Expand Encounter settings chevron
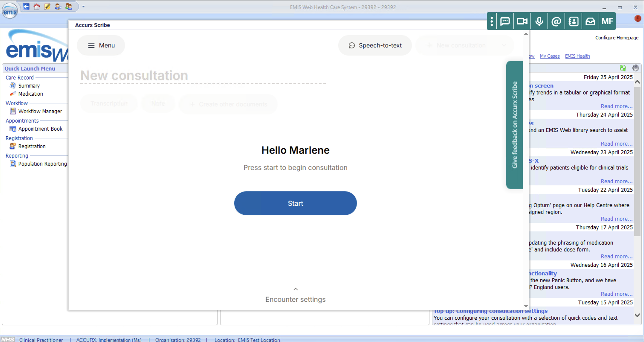This screenshot has height=342, width=644. click(x=296, y=289)
